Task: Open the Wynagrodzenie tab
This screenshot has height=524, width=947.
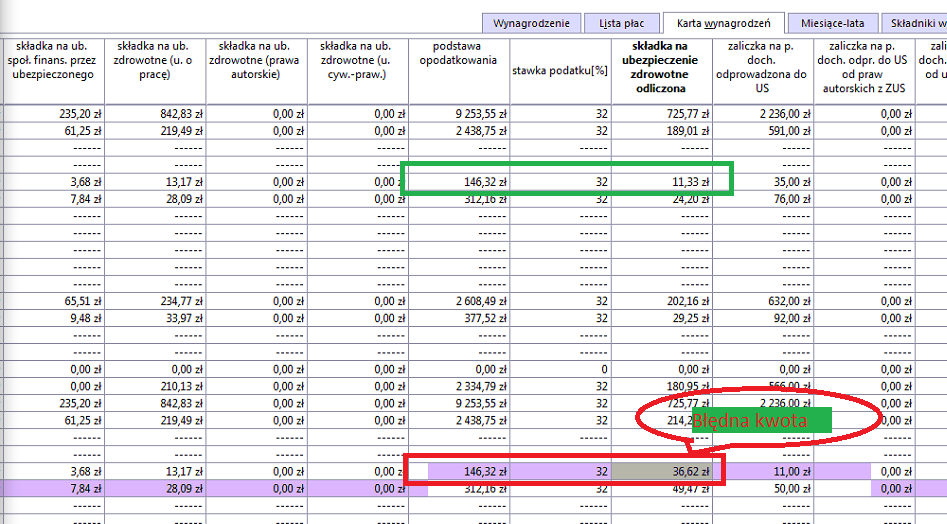Action: click(x=531, y=24)
